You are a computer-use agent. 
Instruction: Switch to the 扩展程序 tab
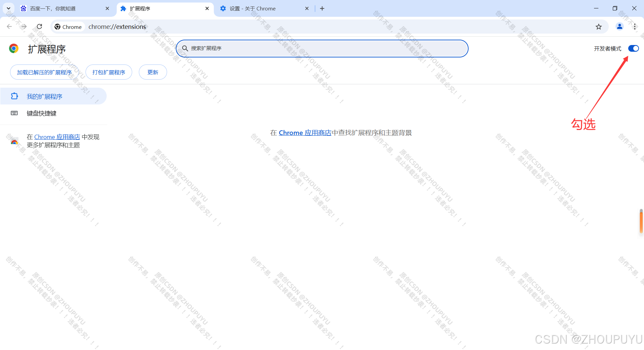click(x=165, y=8)
